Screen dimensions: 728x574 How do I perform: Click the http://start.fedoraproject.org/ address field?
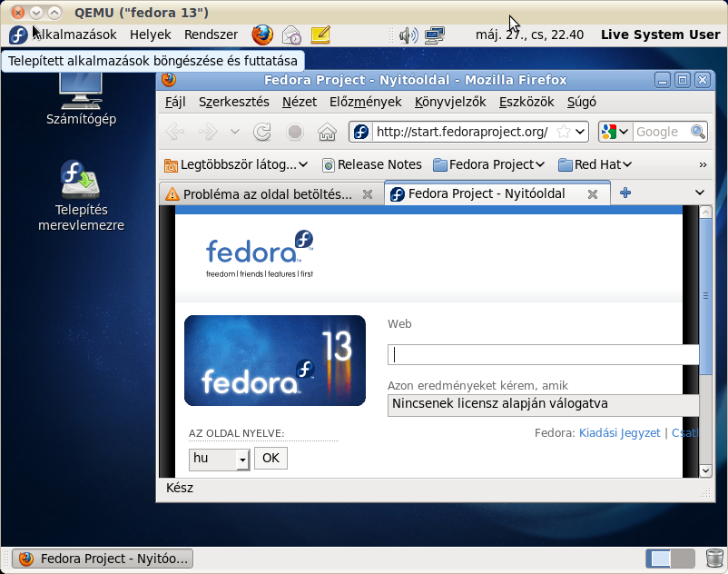click(x=462, y=132)
